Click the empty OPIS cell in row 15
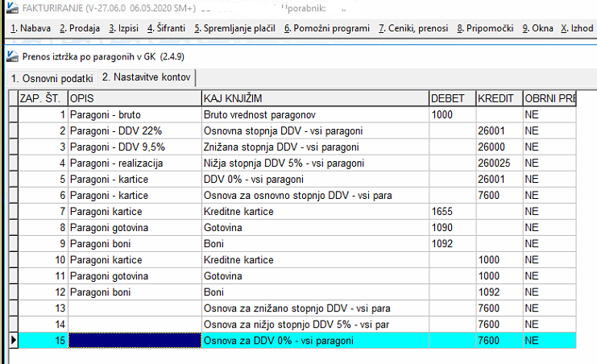The height and width of the screenshot is (364, 597). click(134, 341)
